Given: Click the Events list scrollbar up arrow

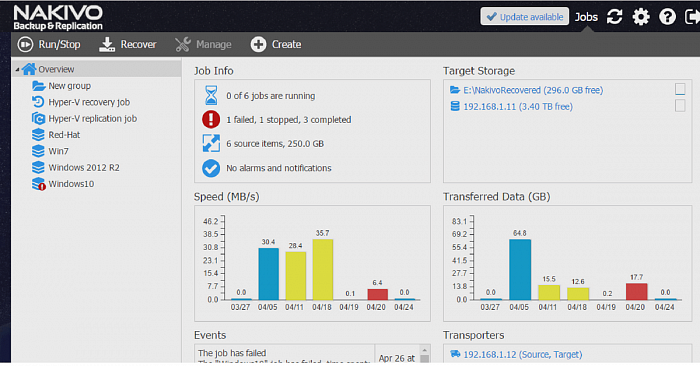Looking at the screenshot, I should tap(425, 349).
